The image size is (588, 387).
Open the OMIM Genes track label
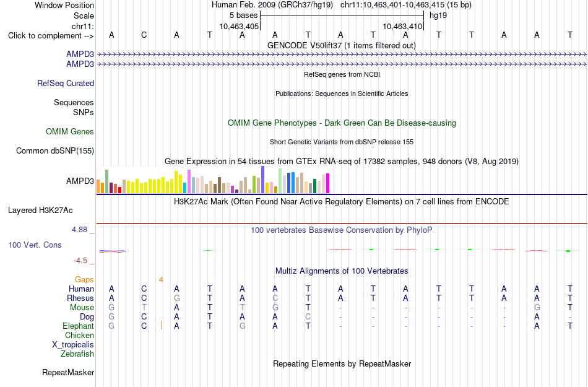coord(70,132)
